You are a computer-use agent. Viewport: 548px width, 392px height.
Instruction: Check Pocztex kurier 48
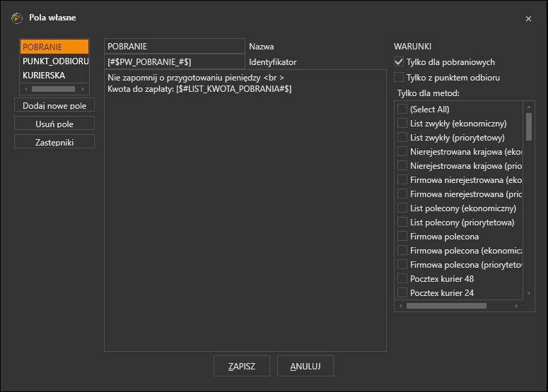pyautogui.click(x=402, y=278)
